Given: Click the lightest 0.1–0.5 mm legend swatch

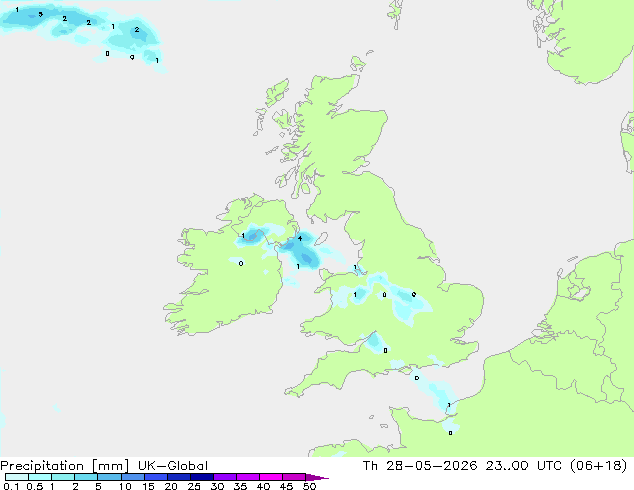Looking at the screenshot, I should click(17, 477).
